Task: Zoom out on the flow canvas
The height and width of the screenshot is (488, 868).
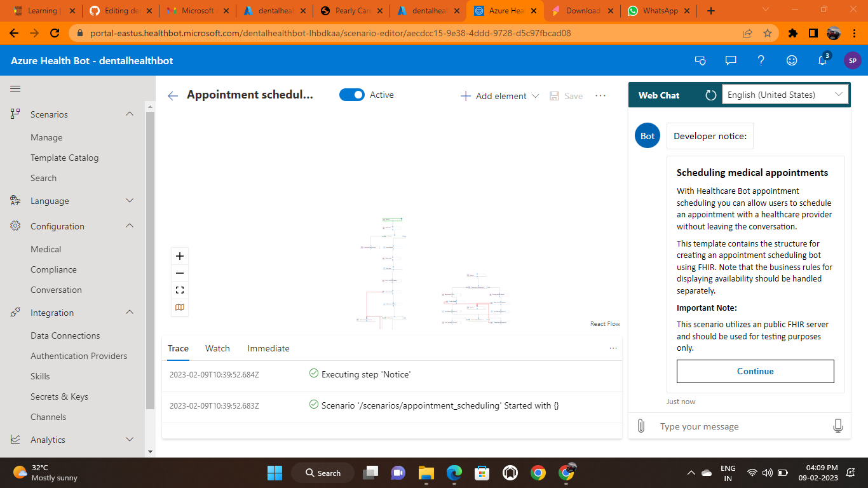Action: point(180,273)
